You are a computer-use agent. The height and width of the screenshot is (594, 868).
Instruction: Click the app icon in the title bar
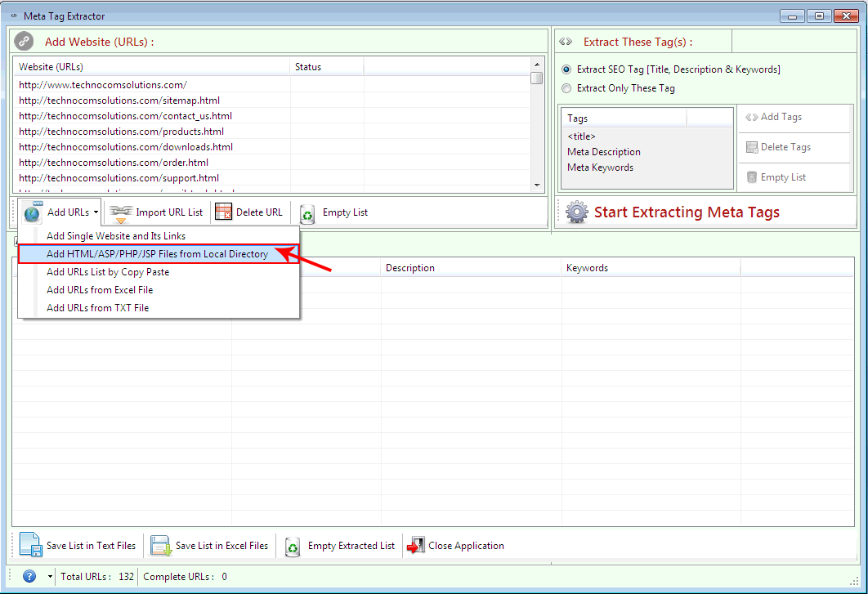14,16
